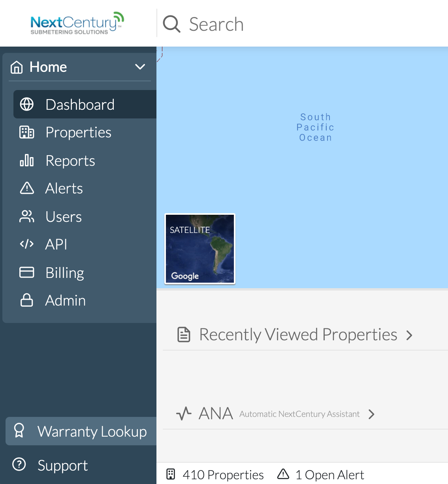View the 1 Open Alert link

pyautogui.click(x=321, y=475)
